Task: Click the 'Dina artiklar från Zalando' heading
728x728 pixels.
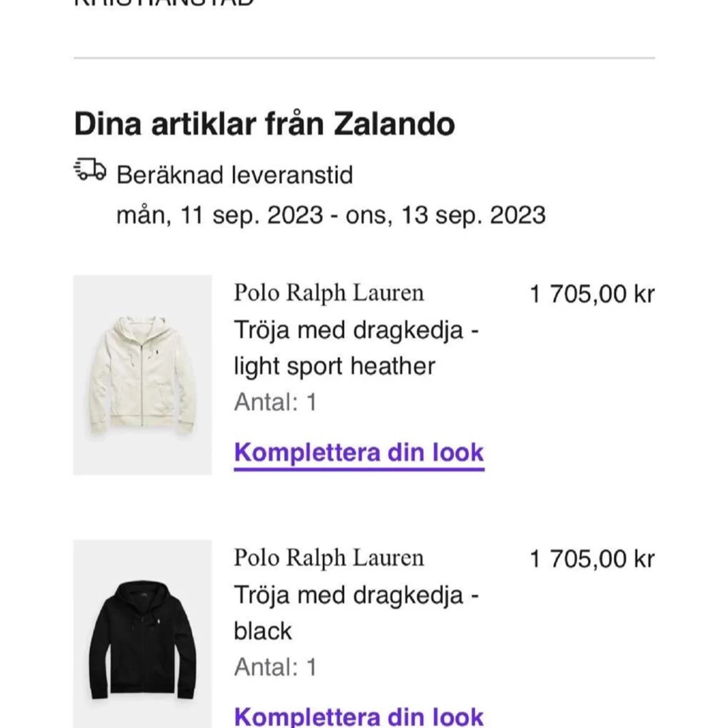Action: coord(264,124)
